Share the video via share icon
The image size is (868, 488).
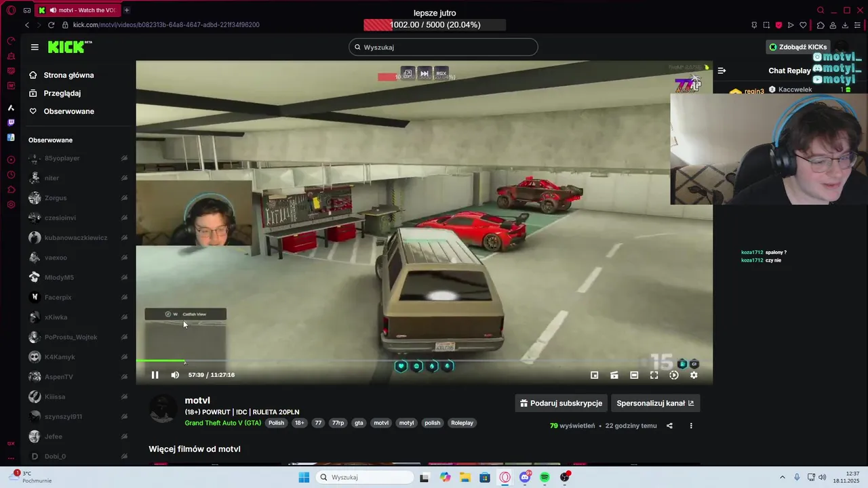coord(669,426)
